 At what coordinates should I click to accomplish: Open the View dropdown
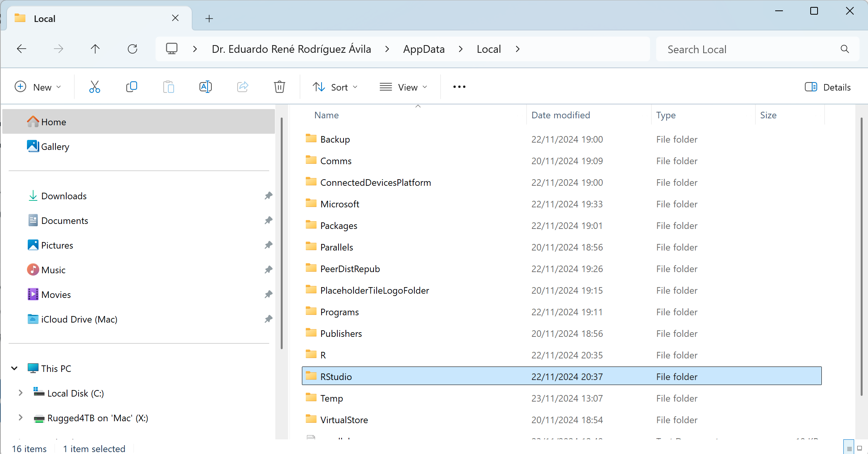coord(403,87)
